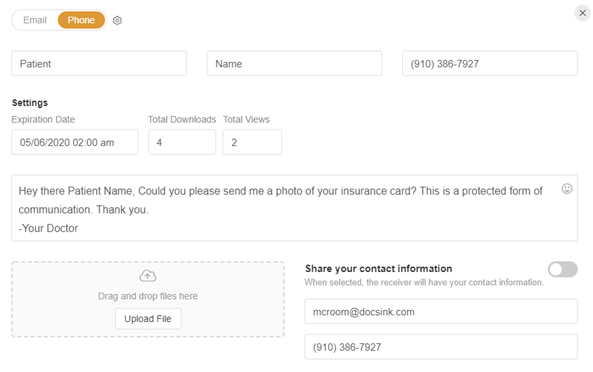Focus the Patient first name field

coord(99,64)
